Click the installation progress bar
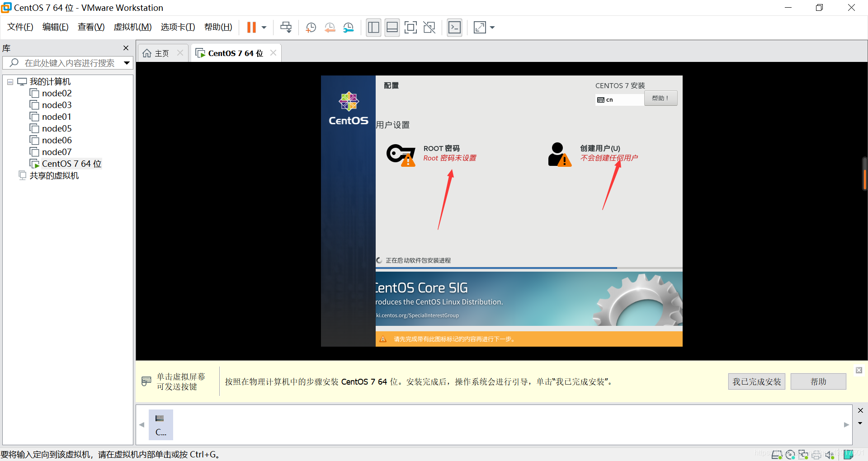The height and width of the screenshot is (461, 868). point(529,268)
